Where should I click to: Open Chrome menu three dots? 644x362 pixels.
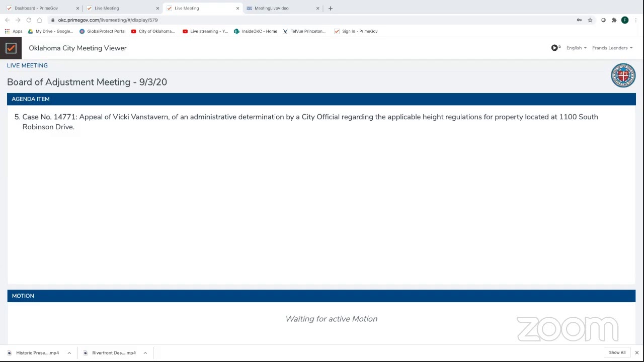(636, 20)
